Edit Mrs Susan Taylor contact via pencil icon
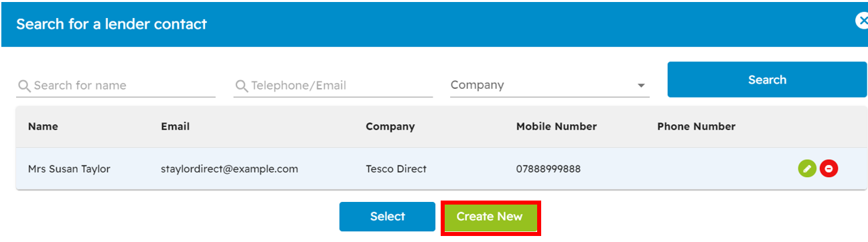This screenshot has height=242, width=868. (x=807, y=169)
